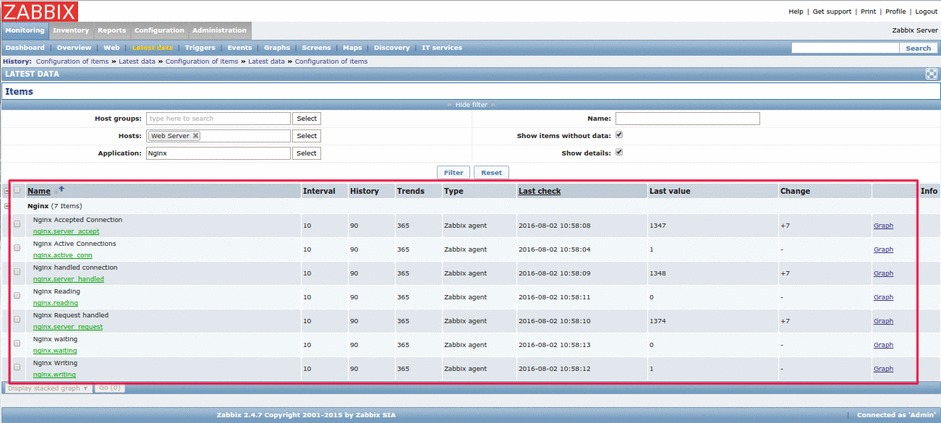Click the Go (0) button
Image resolution: width=941 pixels, height=423 pixels.
(110, 388)
